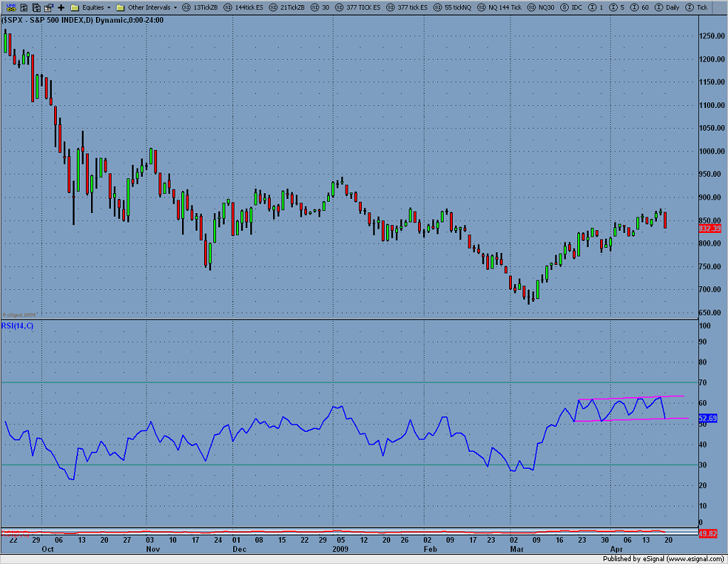
Task: Load the 377 tick ES lowercase preset
Action: point(407,7)
